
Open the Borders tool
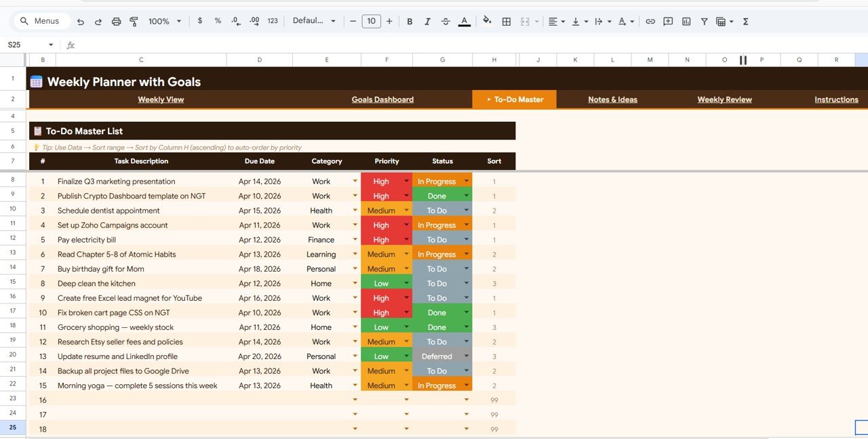(506, 22)
